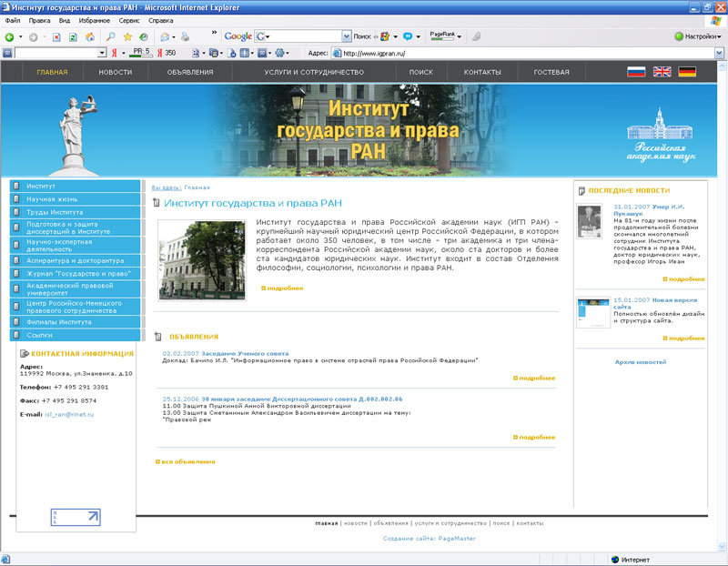Open КОНТАКТЫ in the top navigation bar
Viewport: 728px width, 566px height.
point(482,72)
